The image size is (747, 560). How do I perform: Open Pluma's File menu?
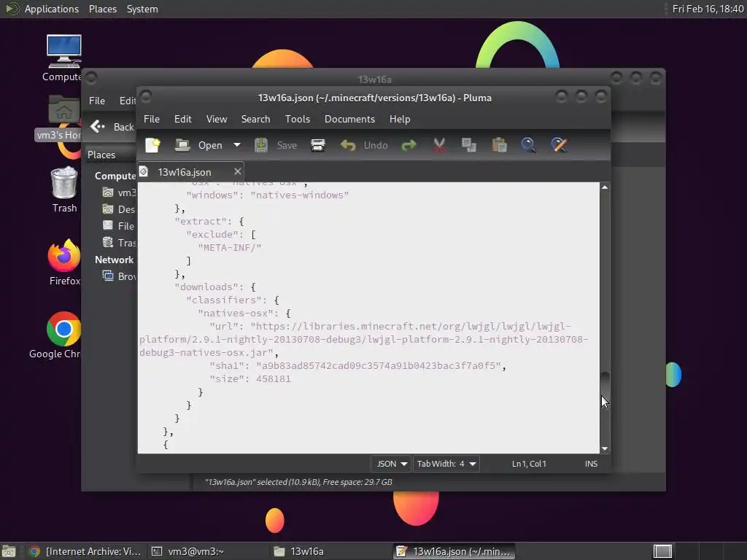coord(152,119)
